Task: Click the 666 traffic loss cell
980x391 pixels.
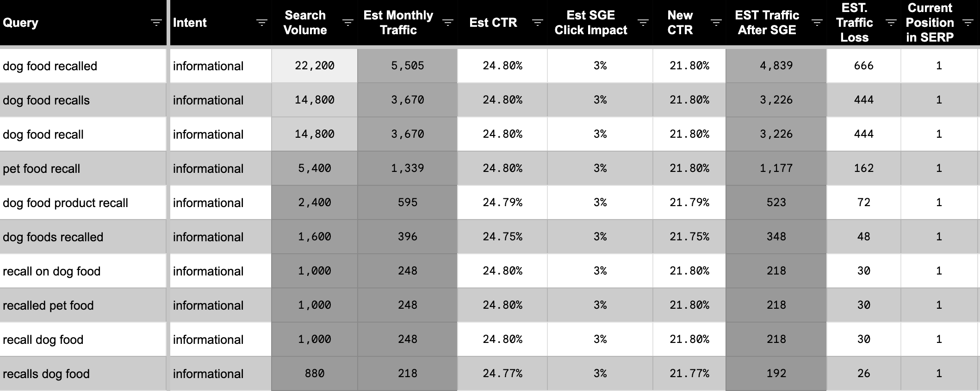Action: [x=863, y=66]
